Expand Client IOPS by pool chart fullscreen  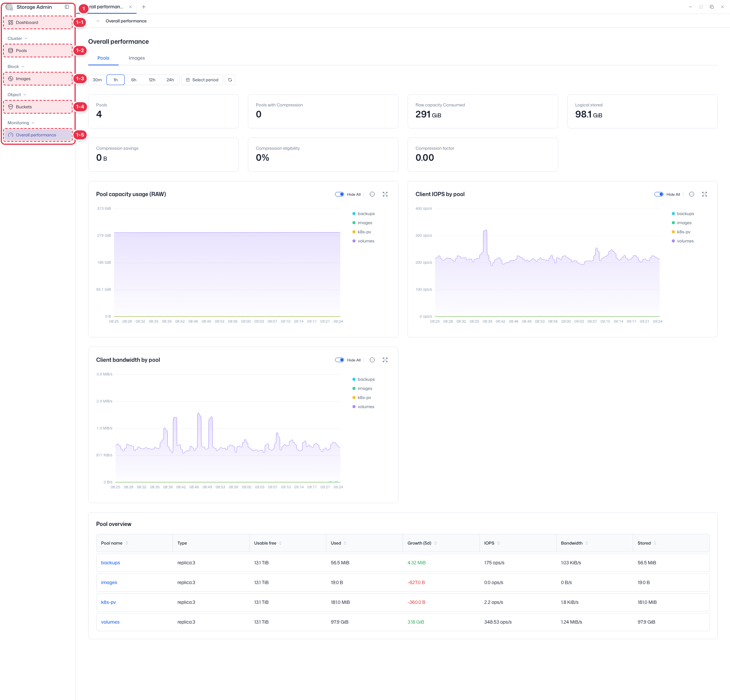click(705, 194)
